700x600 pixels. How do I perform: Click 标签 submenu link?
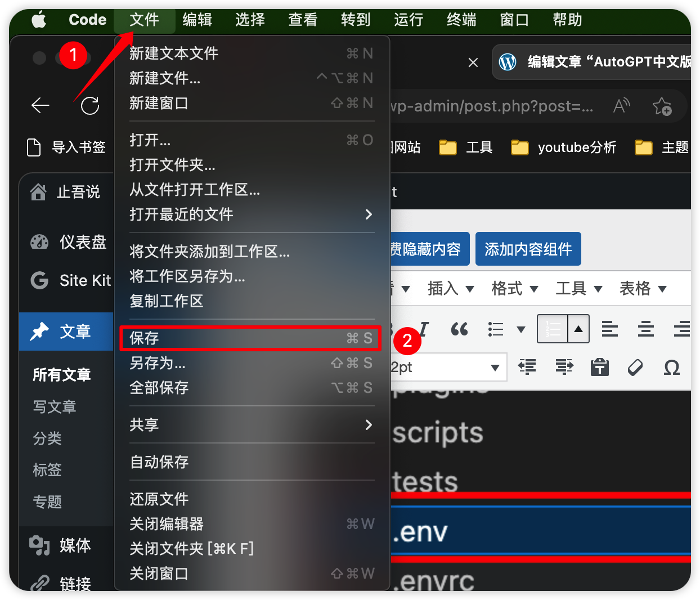47,470
